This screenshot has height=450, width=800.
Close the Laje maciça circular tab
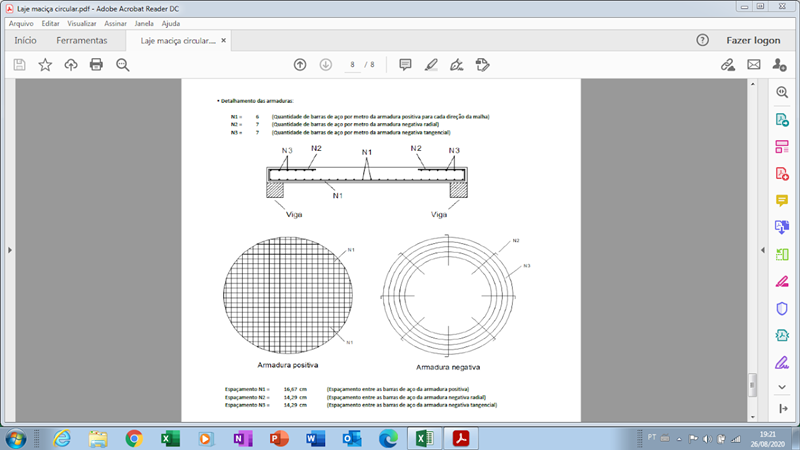[223, 40]
